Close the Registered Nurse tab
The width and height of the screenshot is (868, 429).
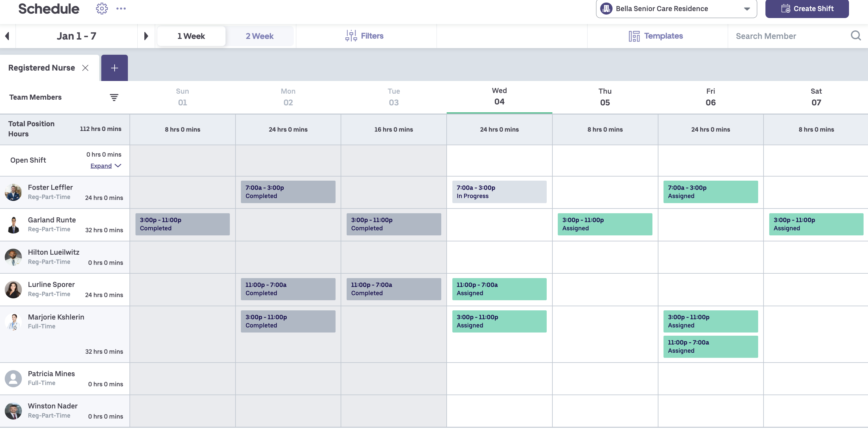pyautogui.click(x=85, y=68)
